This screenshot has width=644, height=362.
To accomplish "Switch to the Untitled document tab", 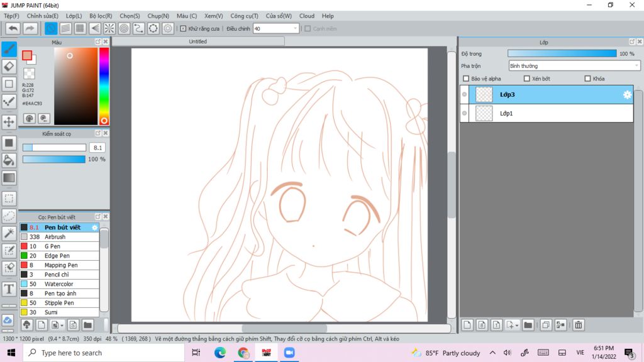I will tap(198, 41).
